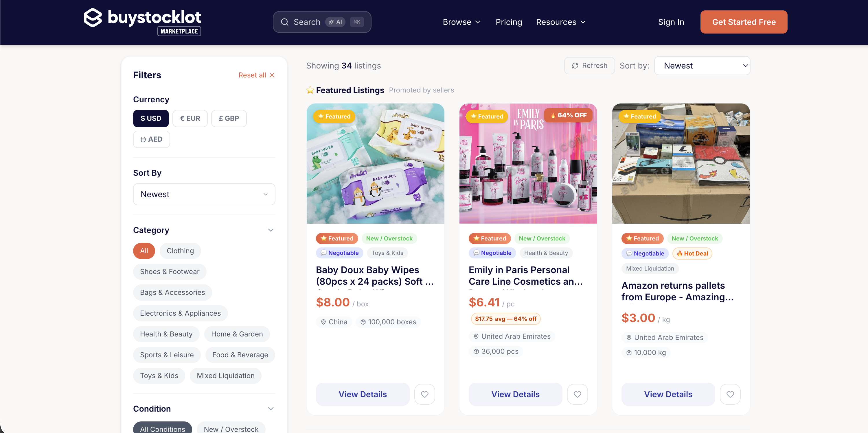The width and height of the screenshot is (868, 433).
Task: Click the Get Started Free button
Action: 744,22
